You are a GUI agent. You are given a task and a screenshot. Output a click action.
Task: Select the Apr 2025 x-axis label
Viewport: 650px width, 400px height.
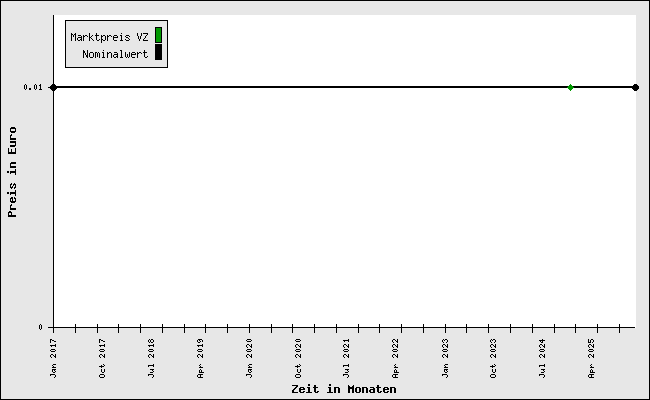pyautogui.click(x=592, y=358)
